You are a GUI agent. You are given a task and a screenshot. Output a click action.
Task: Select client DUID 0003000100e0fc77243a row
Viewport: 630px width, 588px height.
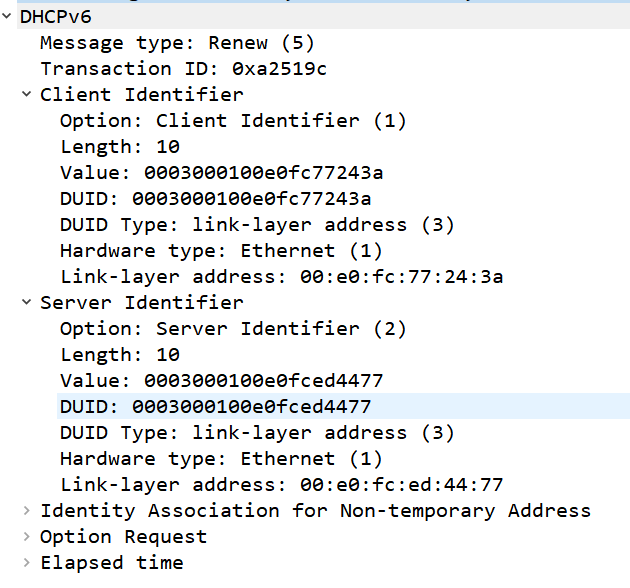tap(215, 199)
